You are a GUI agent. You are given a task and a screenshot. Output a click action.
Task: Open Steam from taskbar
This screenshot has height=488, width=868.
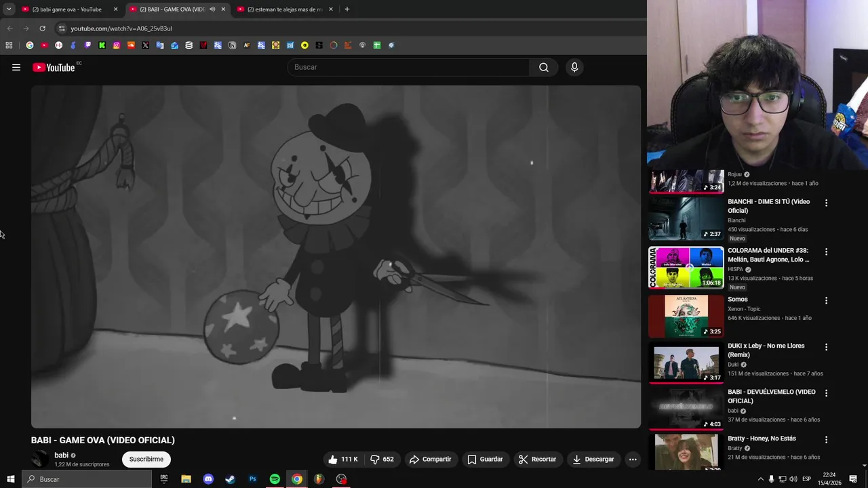[x=230, y=479]
